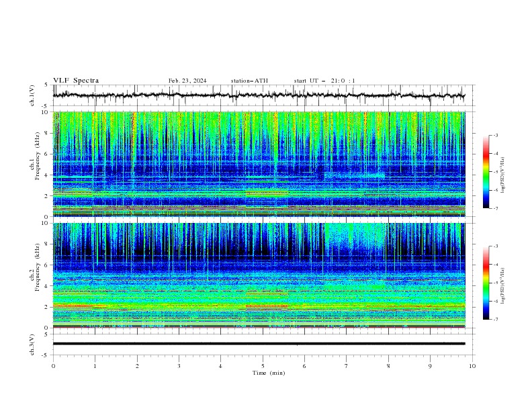Image resolution: width=532 pixels, height=411 pixels.
Task: Click the "-3" tick on ch.1 colorbar
Action: 496,135
